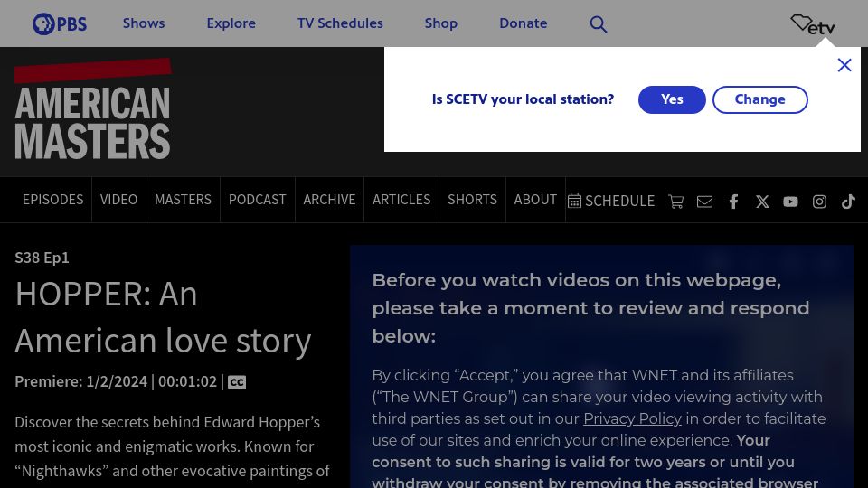868x488 pixels.
Task: Open the shopping cart icon
Action: [x=676, y=202]
